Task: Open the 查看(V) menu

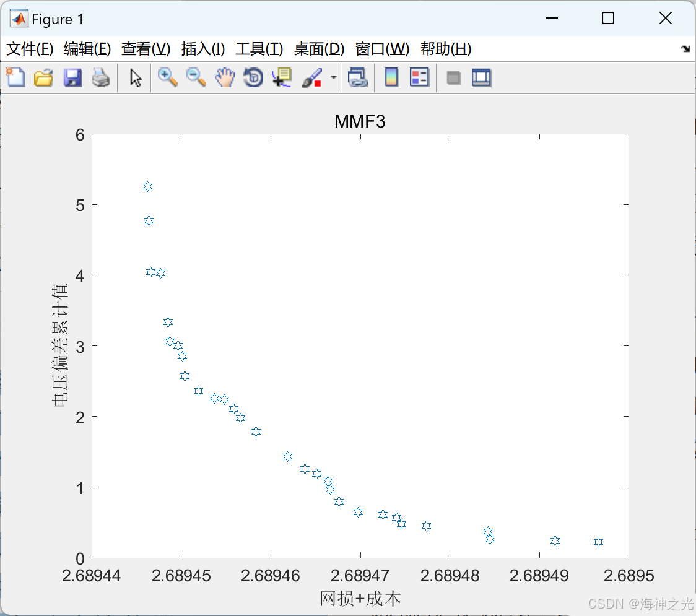Action: pyautogui.click(x=146, y=49)
